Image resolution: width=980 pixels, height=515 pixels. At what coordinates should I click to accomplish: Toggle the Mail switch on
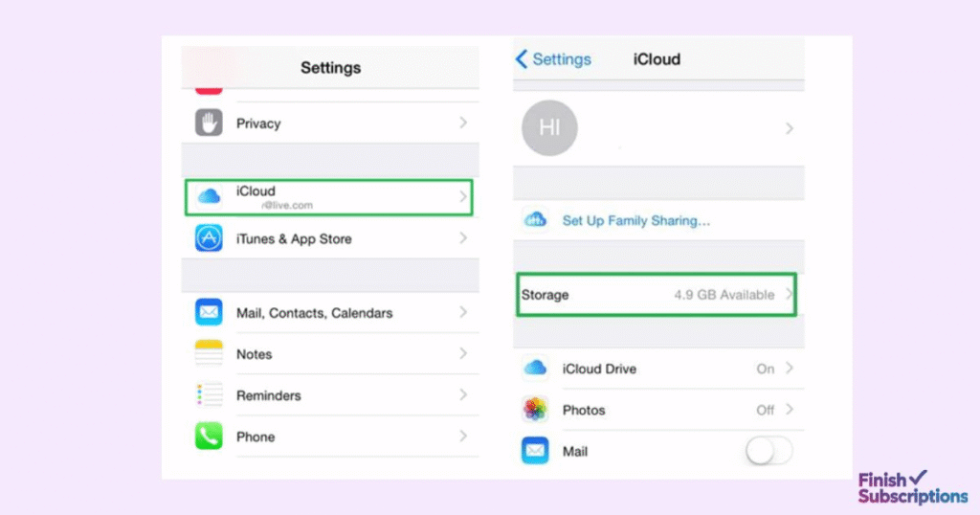tap(768, 451)
